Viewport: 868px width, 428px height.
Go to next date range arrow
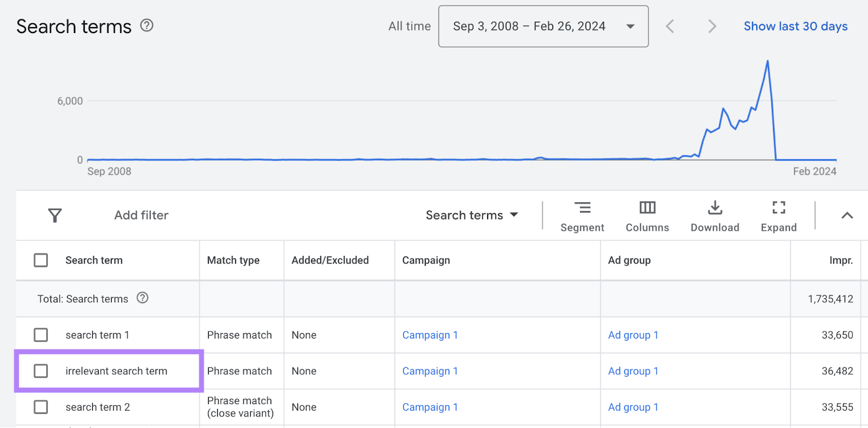click(712, 26)
